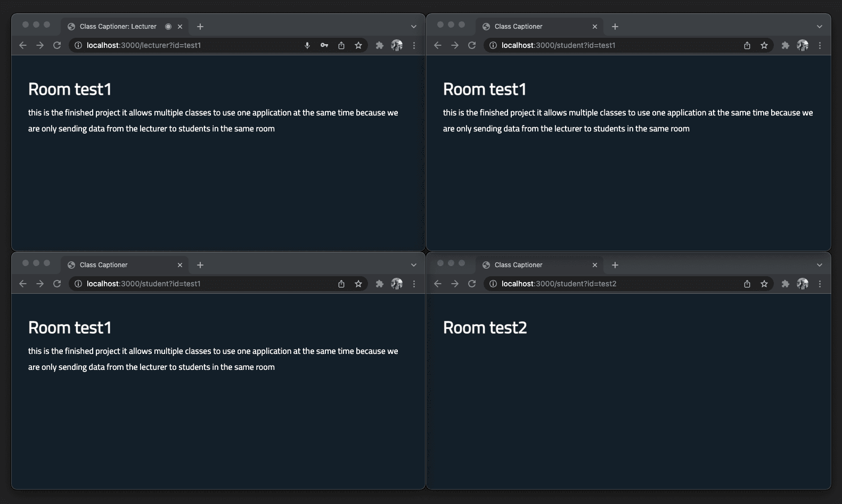Expand tab search chevron in student test2 window

coord(820,265)
